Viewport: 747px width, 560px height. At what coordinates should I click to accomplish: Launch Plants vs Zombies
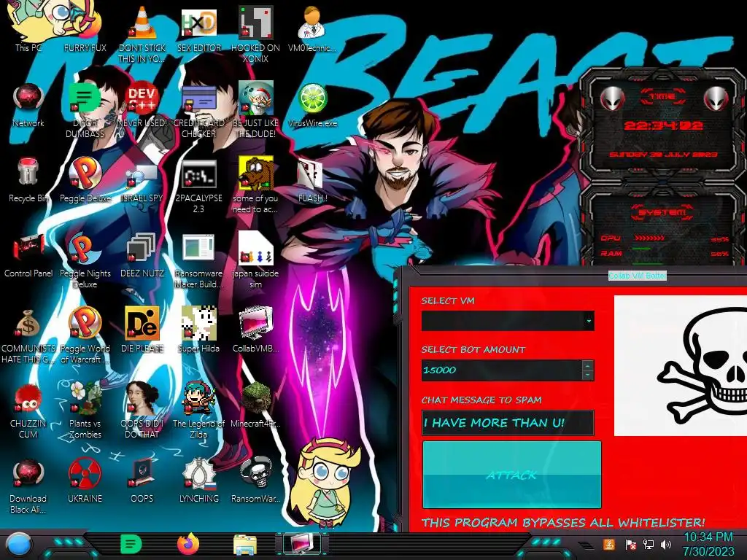tap(85, 411)
